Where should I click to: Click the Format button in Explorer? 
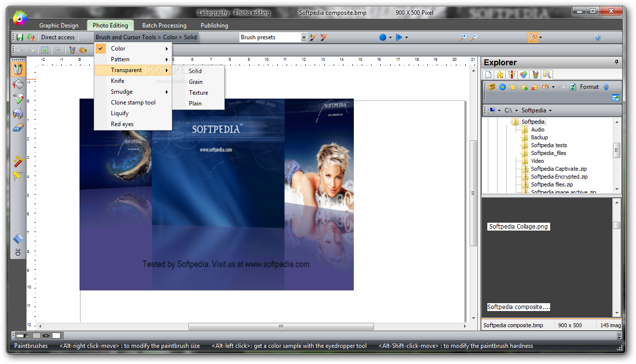[589, 87]
